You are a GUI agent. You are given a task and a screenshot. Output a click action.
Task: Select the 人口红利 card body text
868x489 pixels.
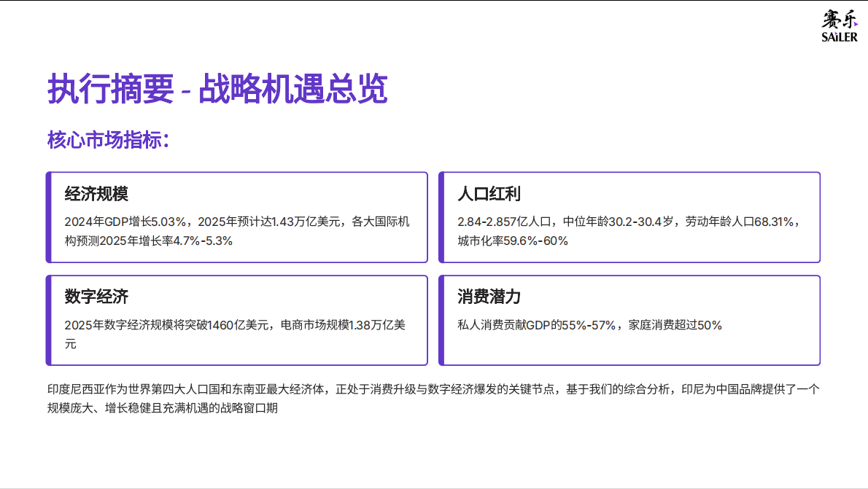(x=627, y=230)
